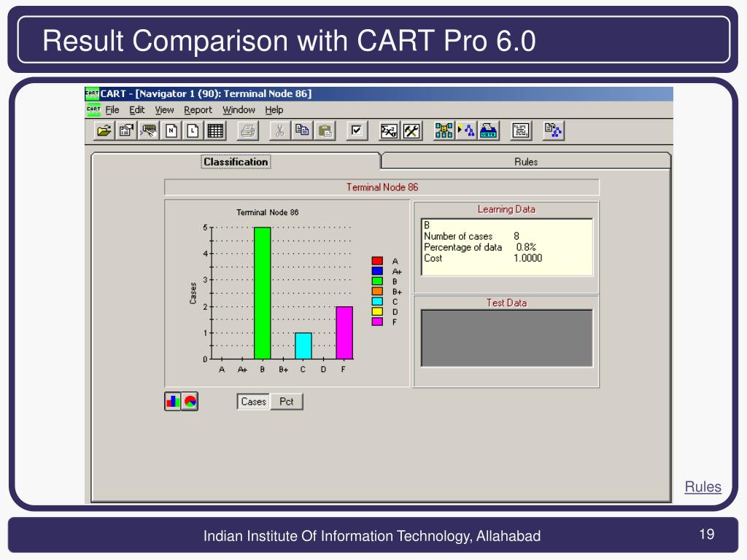Click the 'Percentage of data' text
The height and width of the screenshot is (560, 747).
(463, 247)
